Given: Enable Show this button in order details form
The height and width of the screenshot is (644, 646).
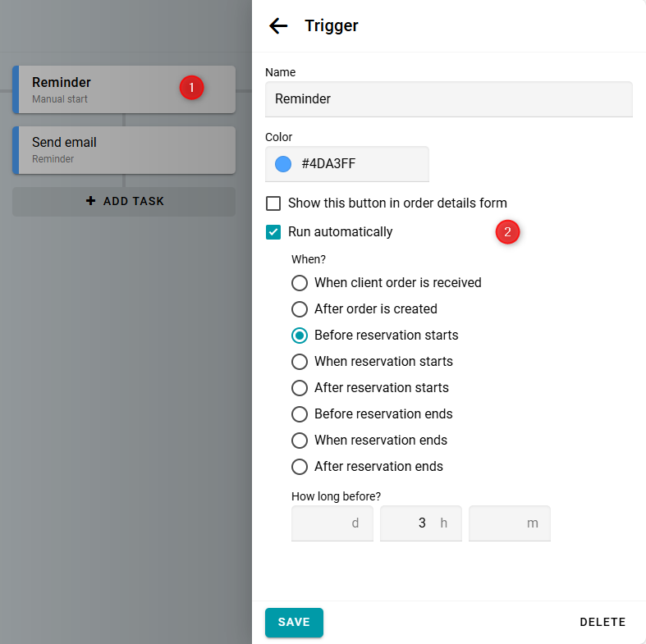Looking at the screenshot, I should coord(273,203).
